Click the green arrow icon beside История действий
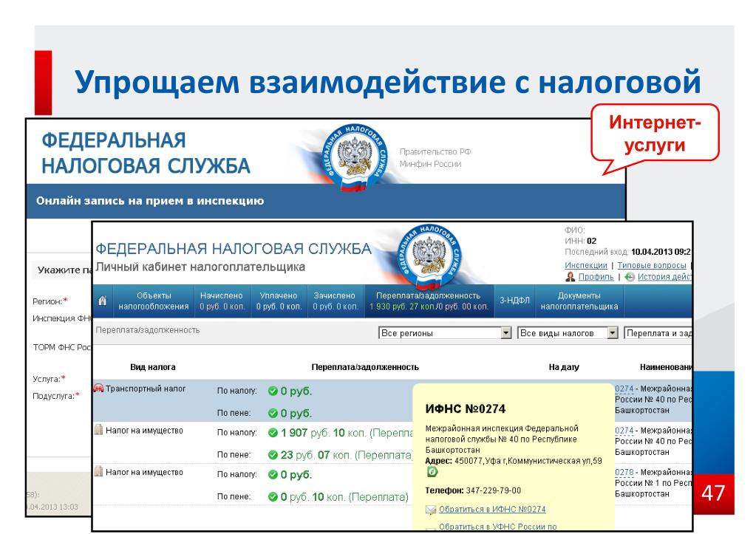This screenshot has width=756, height=534. tap(630, 277)
